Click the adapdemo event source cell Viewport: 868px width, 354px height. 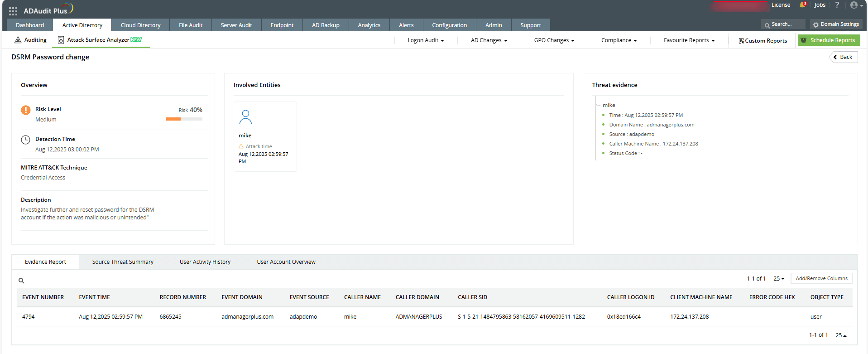[303, 317]
